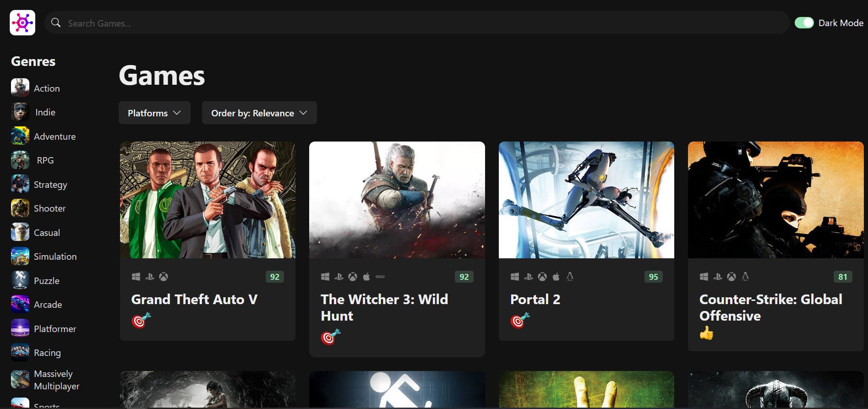The image size is (868, 409).
Task: Click Windows platform icon on Grand Theft Auto V
Action: click(x=136, y=277)
